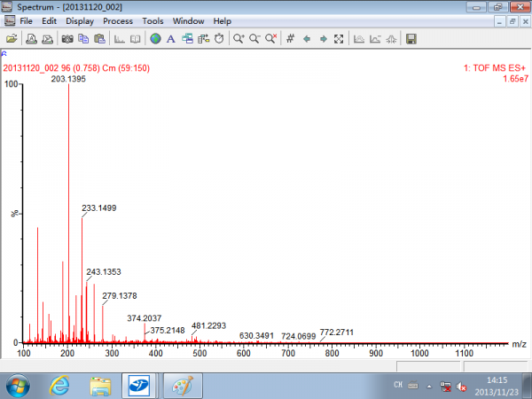This screenshot has height=399, width=532.
Task: Click the floppy disk save icon
Action: [x=411, y=39]
